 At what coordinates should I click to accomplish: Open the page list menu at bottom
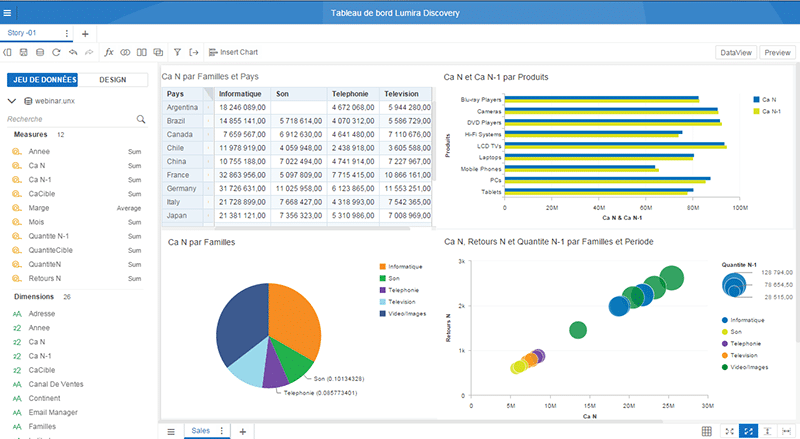[171, 431]
